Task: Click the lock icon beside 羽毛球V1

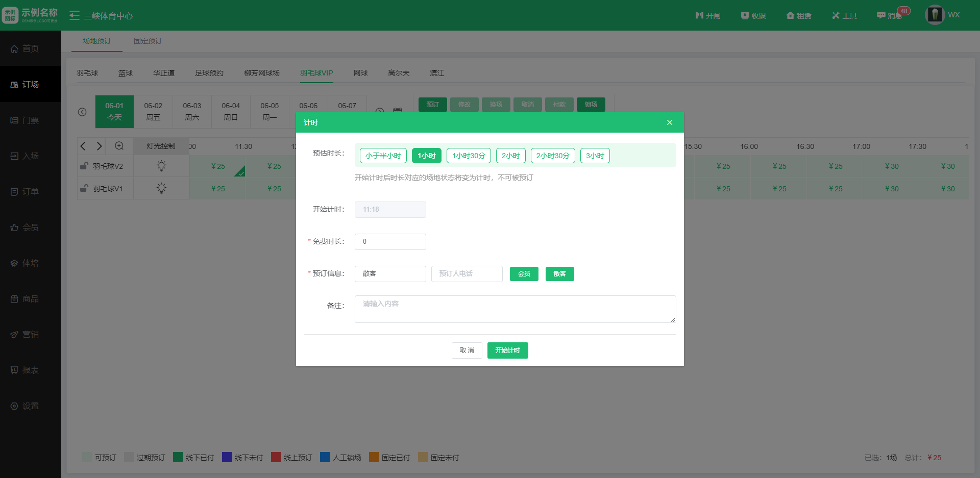Action: (x=84, y=188)
